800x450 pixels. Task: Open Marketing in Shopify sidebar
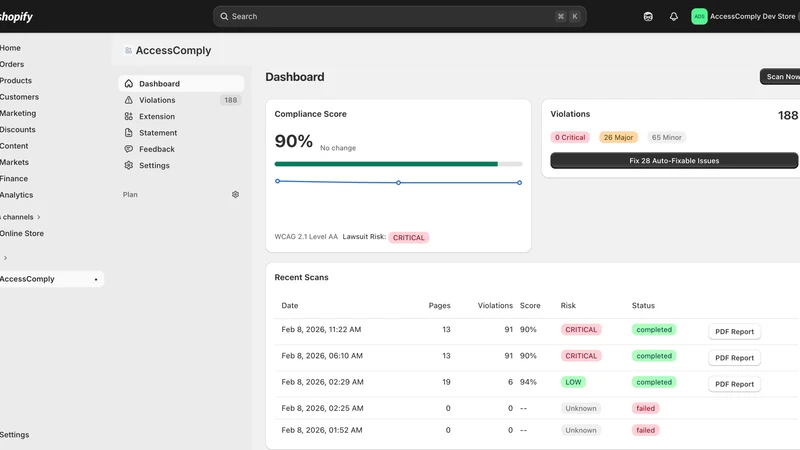point(18,113)
